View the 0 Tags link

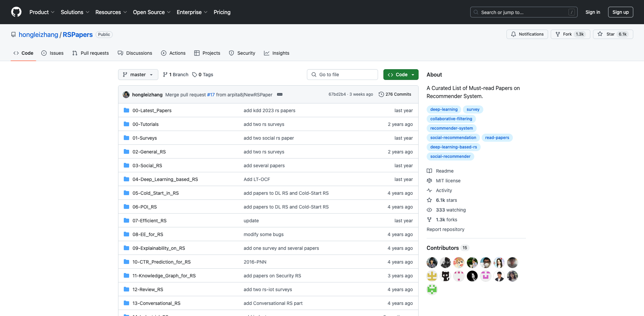click(x=203, y=75)
